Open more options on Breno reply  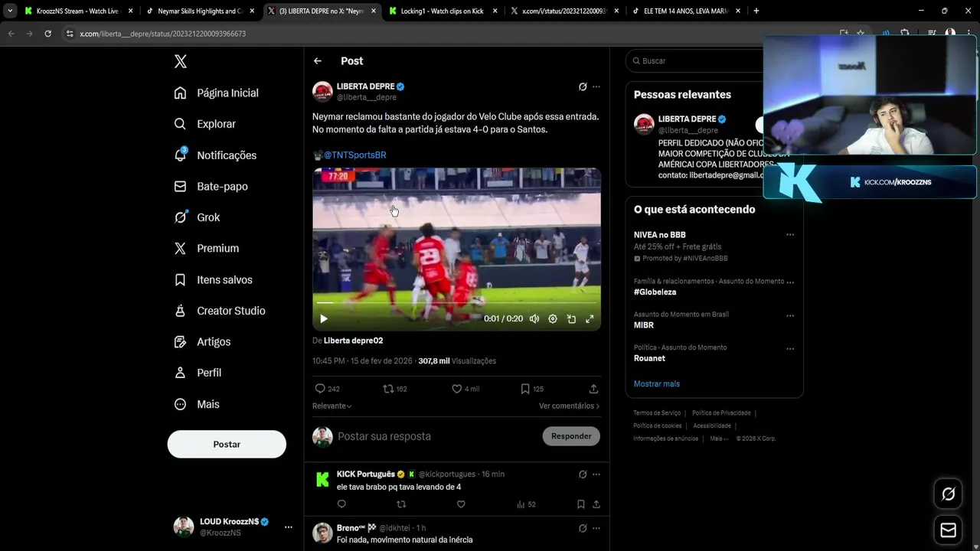[596, 528]
